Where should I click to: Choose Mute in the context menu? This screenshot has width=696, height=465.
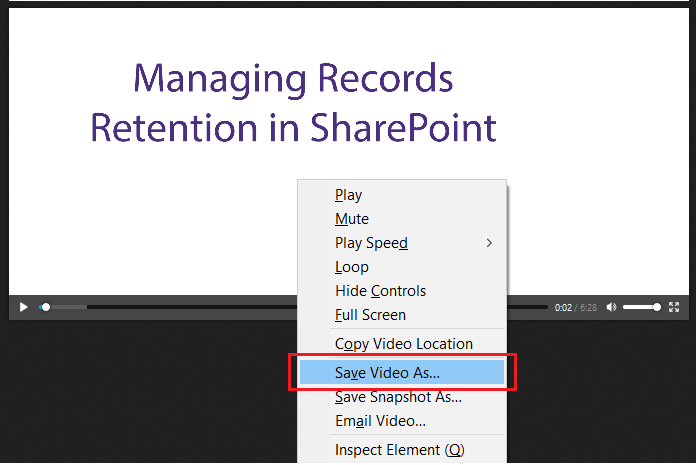(402, 219)
